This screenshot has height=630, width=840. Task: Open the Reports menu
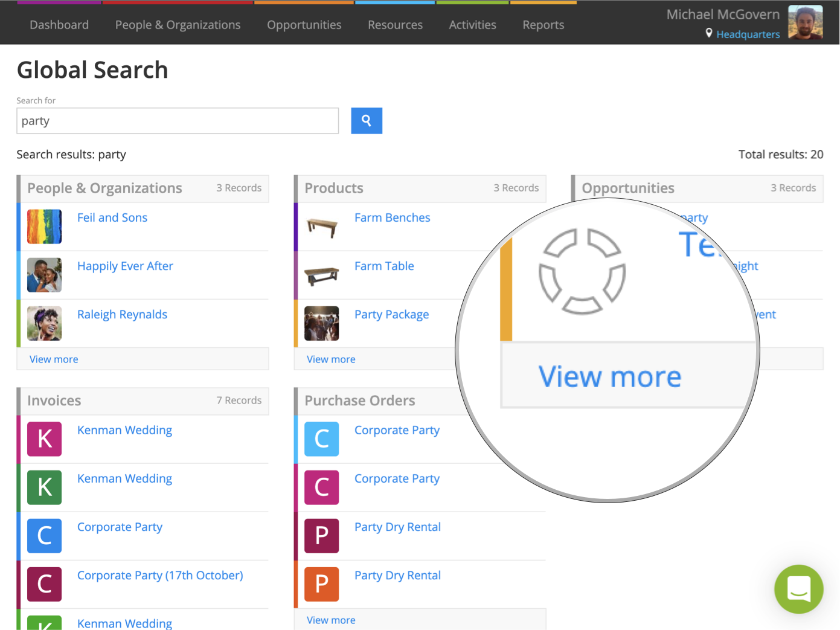tap(543, 25)
